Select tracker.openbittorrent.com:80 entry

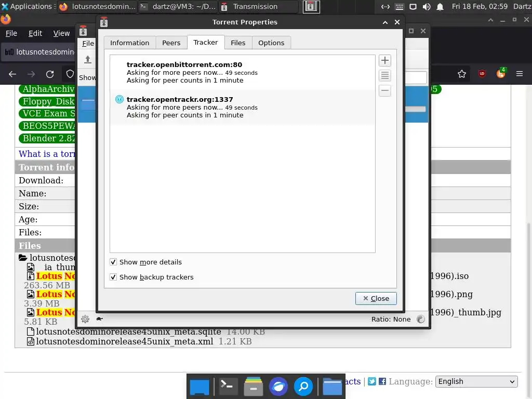coord(243,72)
